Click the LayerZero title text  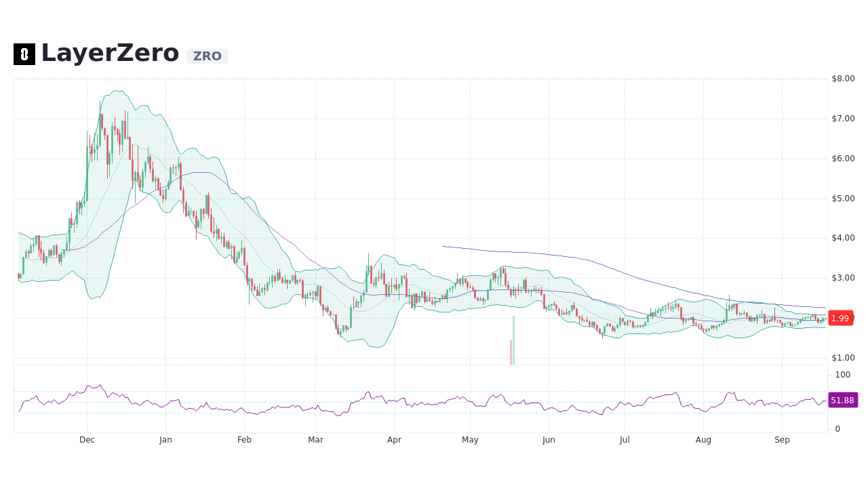(x=110, y=53)
